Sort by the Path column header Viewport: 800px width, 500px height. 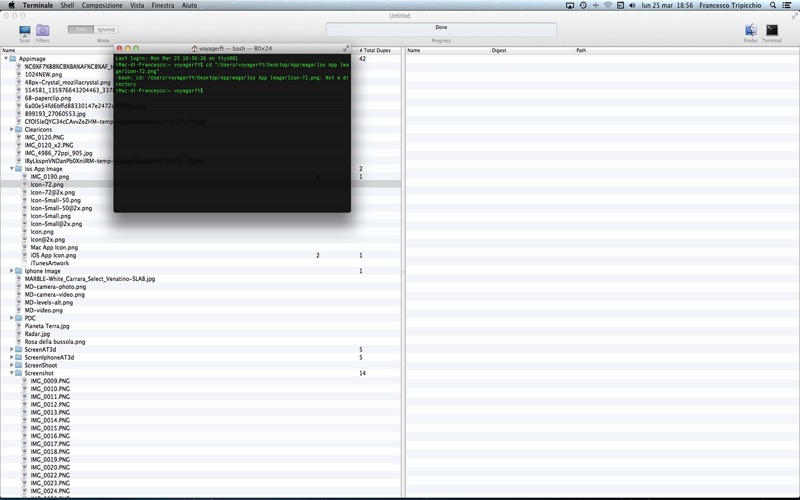[687, 51]
